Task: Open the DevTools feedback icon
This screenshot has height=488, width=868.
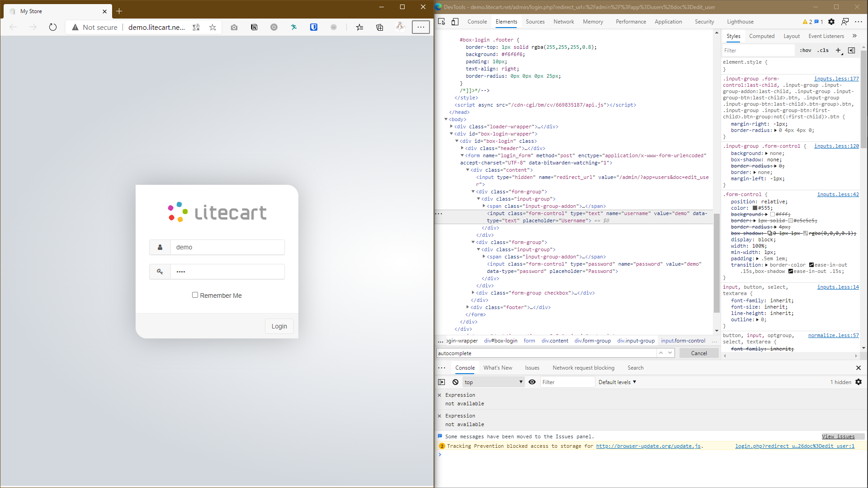Action: coord(844,22)
